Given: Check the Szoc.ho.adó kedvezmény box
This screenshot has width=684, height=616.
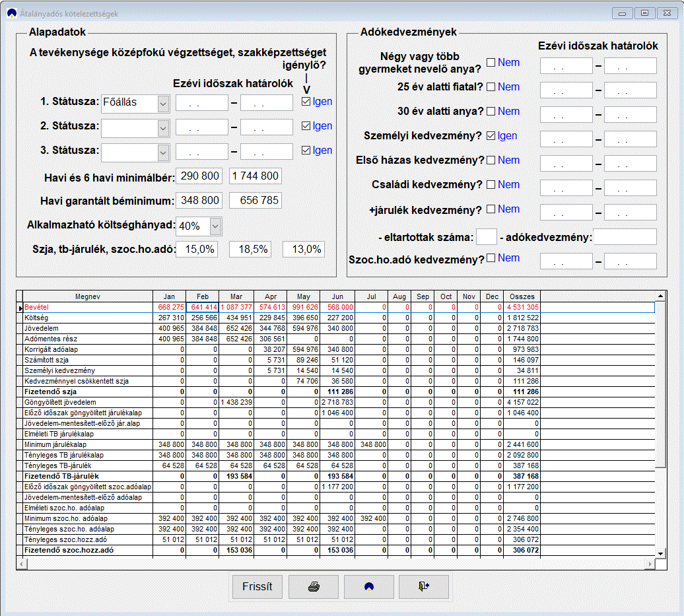Looking at the screenshot, I should 491,258.
